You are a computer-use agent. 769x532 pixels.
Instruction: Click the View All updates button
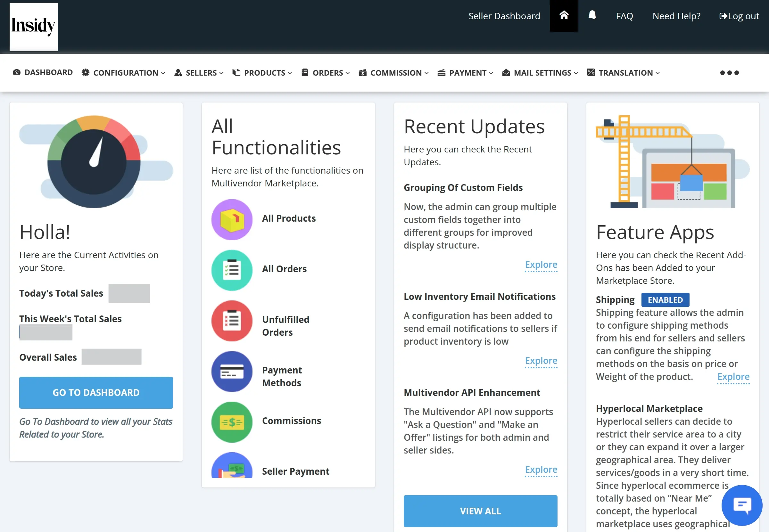click(x=480, y=511)
